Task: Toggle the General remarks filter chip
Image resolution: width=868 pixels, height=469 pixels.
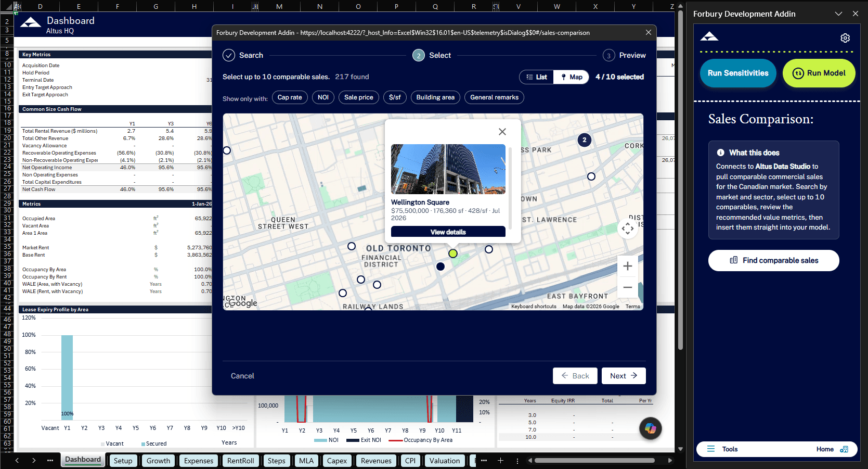Action: [x=494, y=97]
